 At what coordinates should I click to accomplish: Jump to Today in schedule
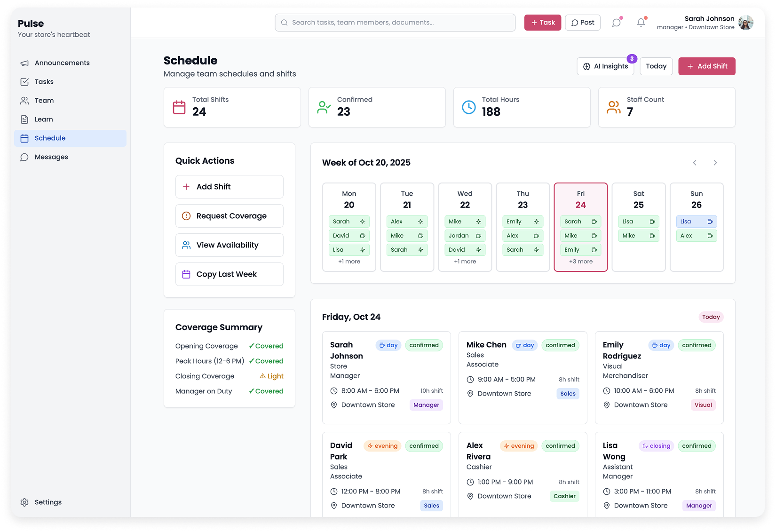pos(656,66)
